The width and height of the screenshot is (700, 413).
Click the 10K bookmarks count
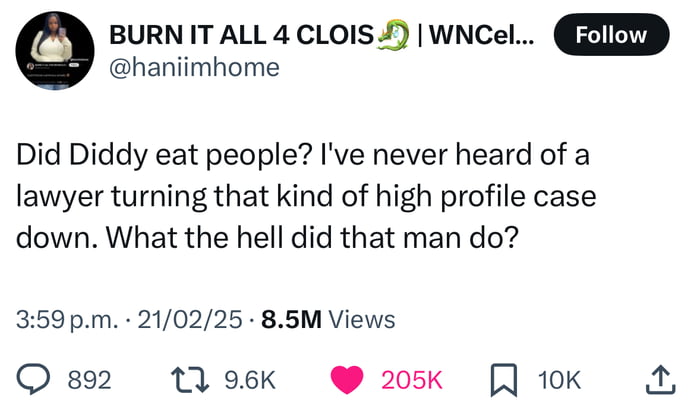coord(558,379)
